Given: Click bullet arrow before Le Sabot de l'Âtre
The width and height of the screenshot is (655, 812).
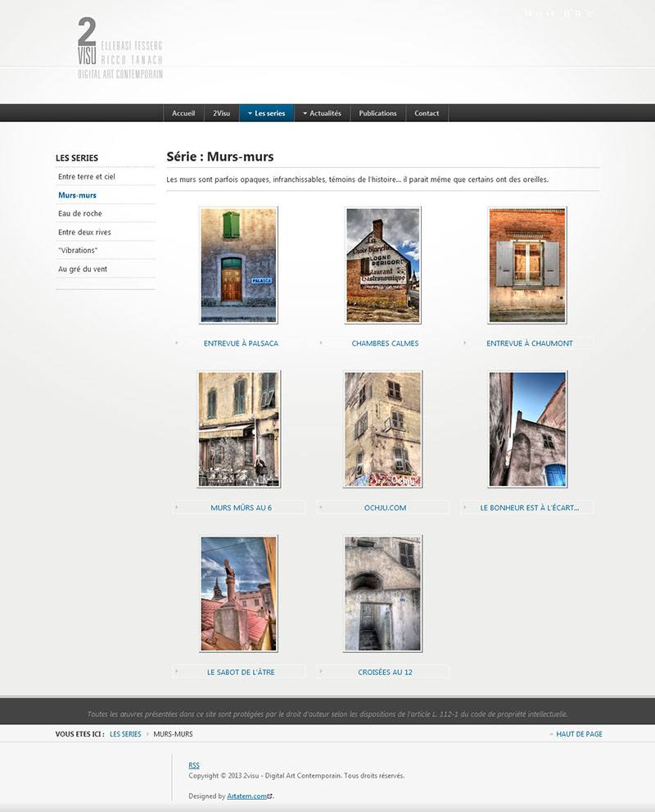Looking at the screenshot, I should coord(177,671).
